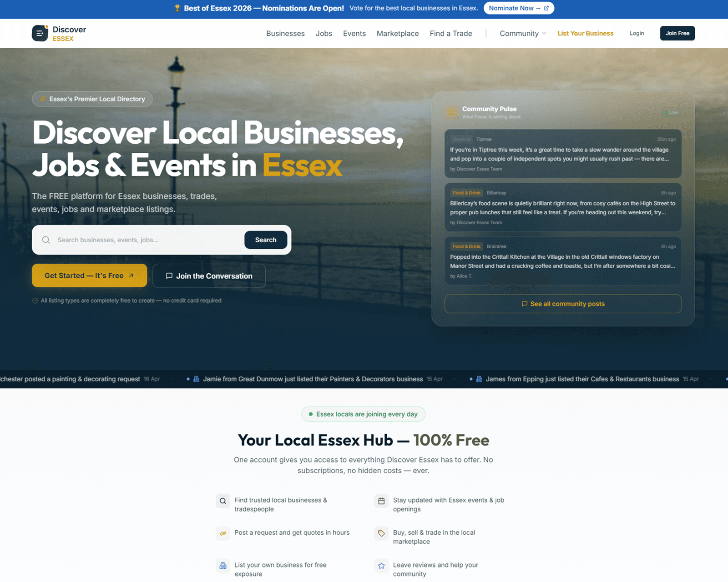Screen dimensions: 728x582
Task: Open the Events navigation item
Action: 354,33
